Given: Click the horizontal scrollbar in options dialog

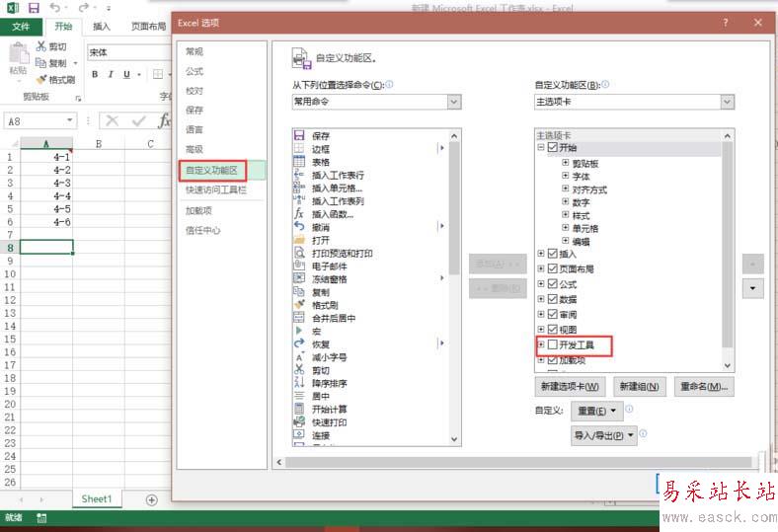Looking at the screenshot, I should click(518, 462).
